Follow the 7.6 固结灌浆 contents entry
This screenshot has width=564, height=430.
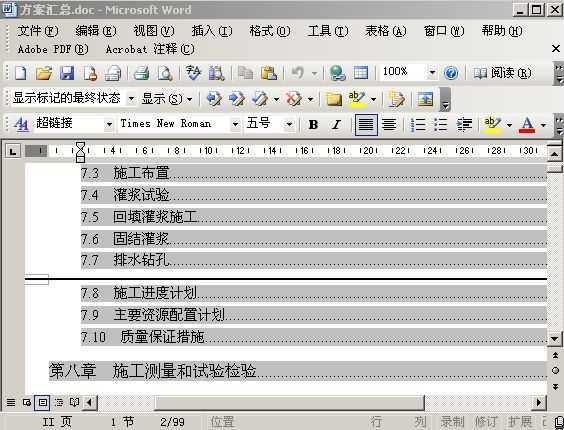click(314, 239)
